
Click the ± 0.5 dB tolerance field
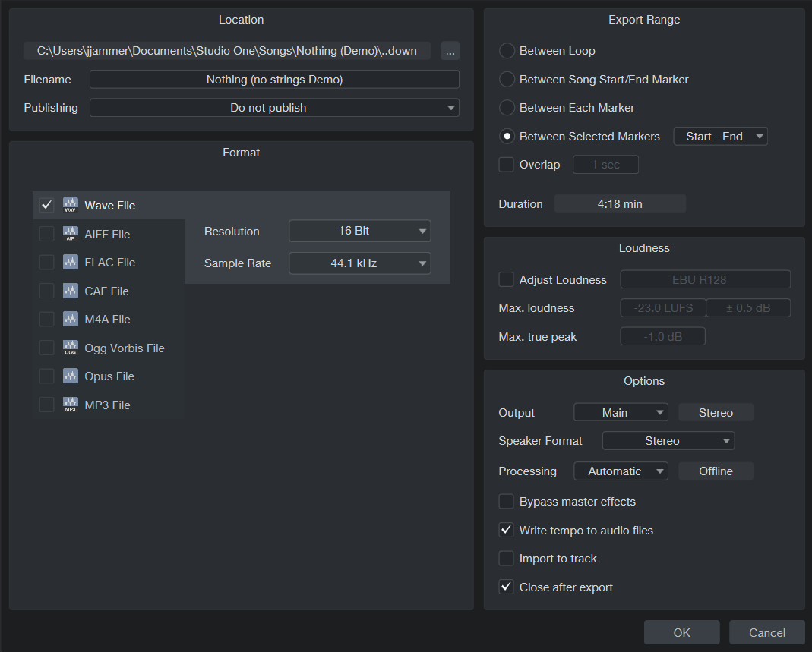click(x=748, y=308)
